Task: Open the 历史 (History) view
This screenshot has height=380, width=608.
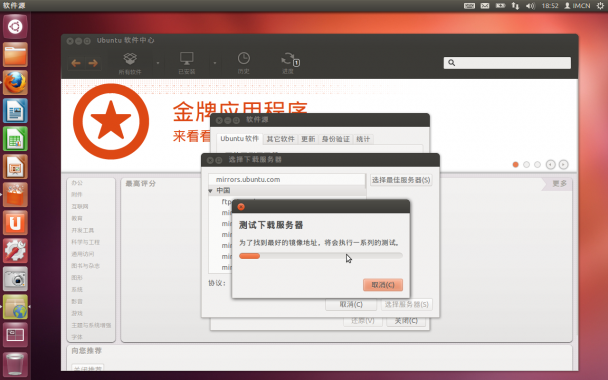Action: 244,63
